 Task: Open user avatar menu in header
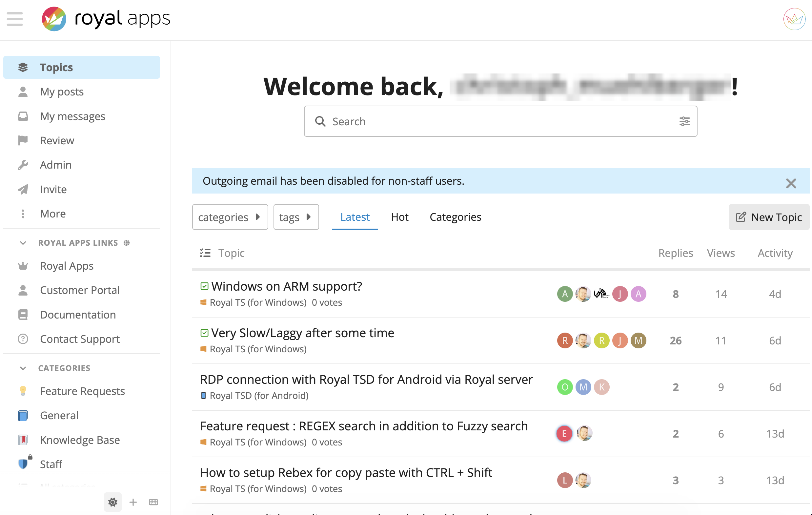point(794,19)
